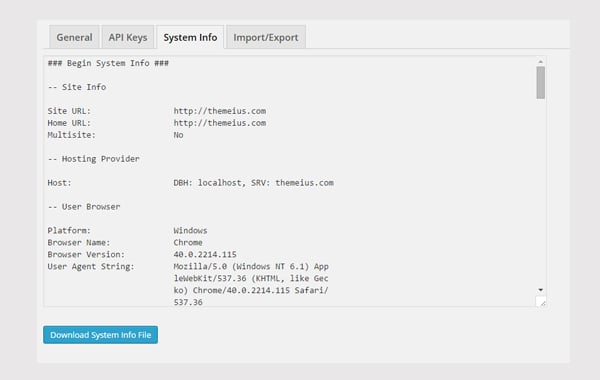Click the 'Host:' label
Screen dimensions: 600x380
pos(59,183)
